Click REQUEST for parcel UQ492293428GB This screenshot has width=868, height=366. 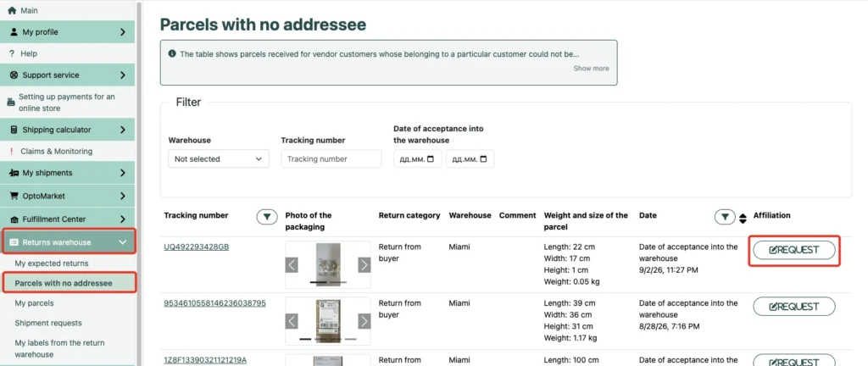[793, 250]
